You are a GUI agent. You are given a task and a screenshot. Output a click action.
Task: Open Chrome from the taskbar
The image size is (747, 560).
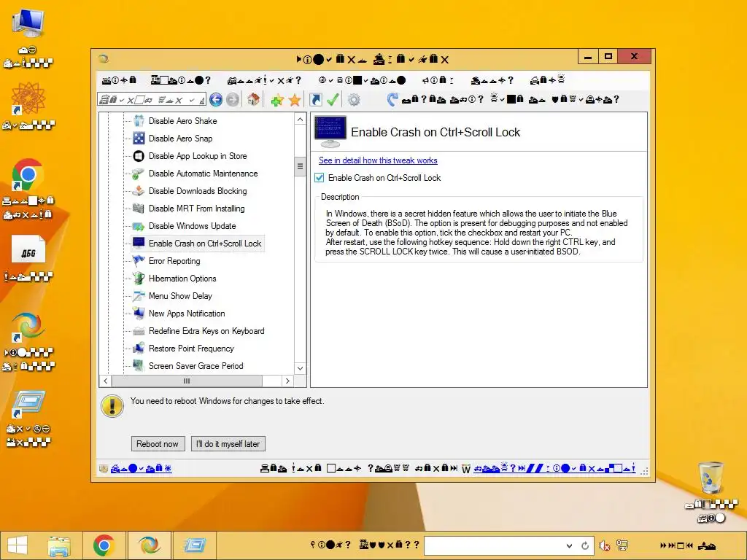(x=104, y=545)
